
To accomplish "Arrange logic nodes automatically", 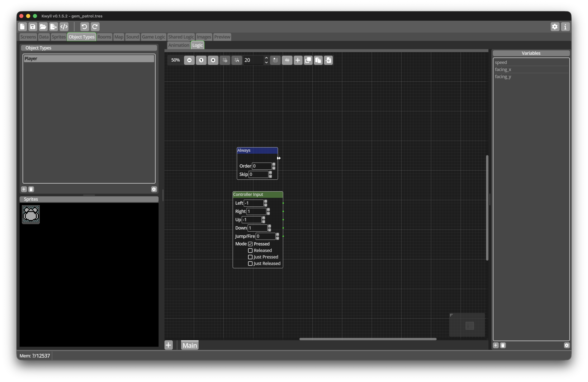I will (x=287, y=60).
